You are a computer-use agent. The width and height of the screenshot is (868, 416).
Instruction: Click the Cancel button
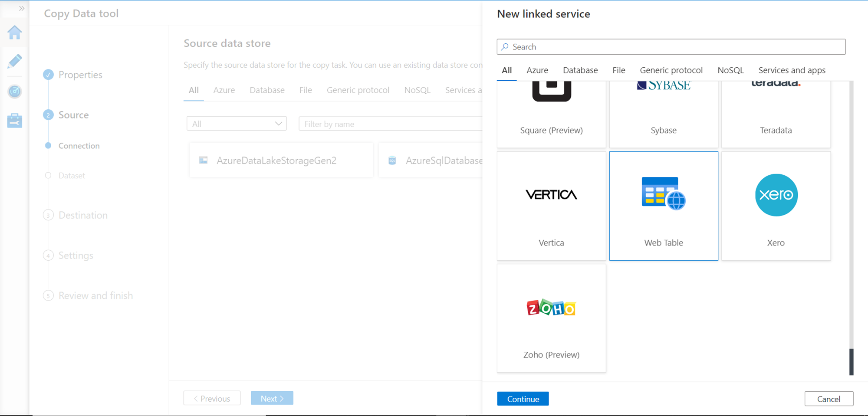pos(829,399)
